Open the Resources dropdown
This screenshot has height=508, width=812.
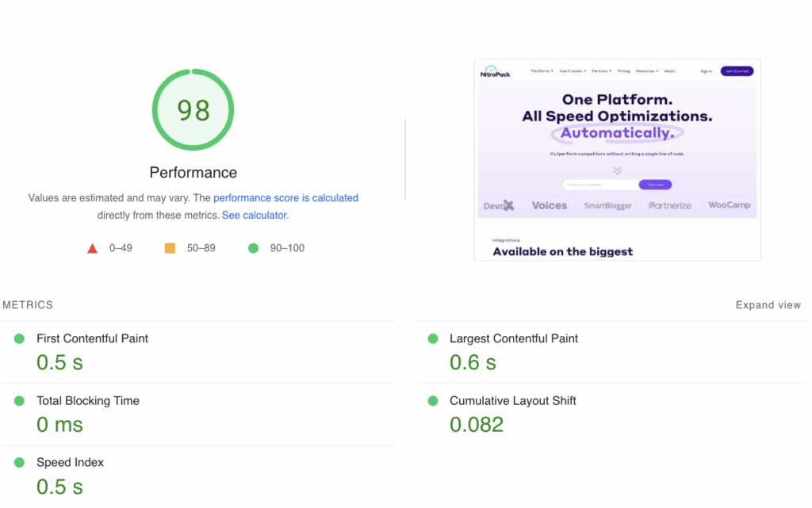tap(645, 71)
